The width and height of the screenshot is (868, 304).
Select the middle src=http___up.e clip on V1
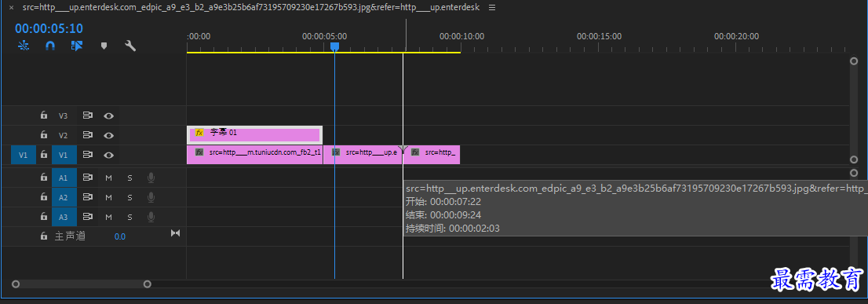click(363, 155)
